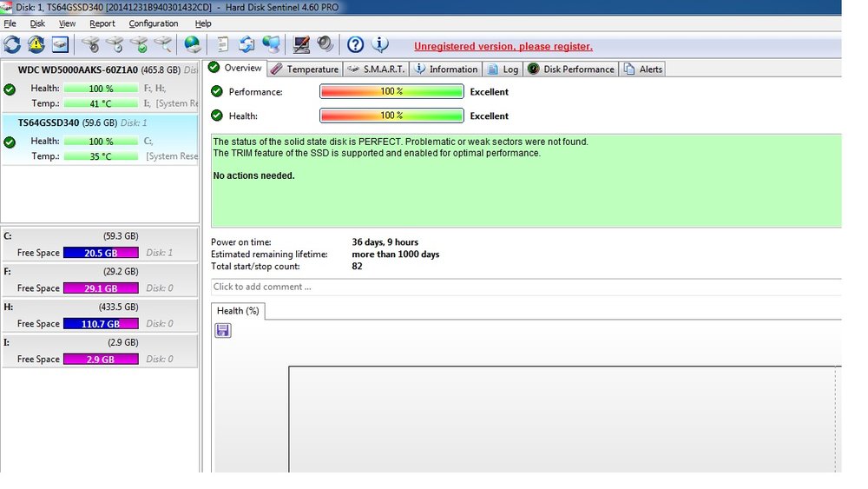Switch to the Temperature tab
This screenshot has height=489, width=868.
[x=304, y=69]
